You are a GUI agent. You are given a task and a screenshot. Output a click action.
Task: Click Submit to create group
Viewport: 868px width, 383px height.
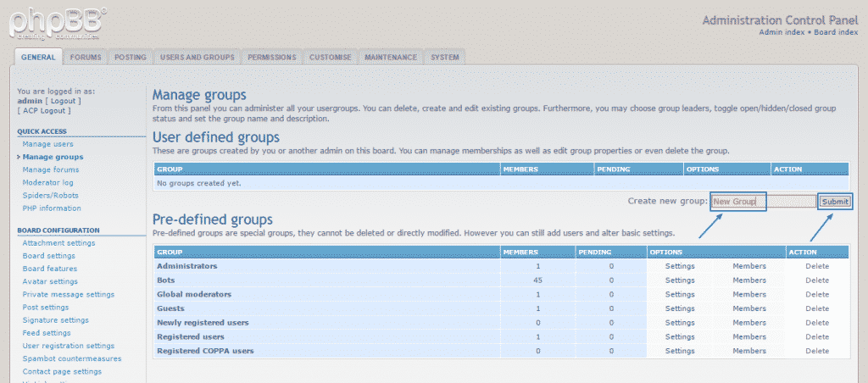click(835, 202)
